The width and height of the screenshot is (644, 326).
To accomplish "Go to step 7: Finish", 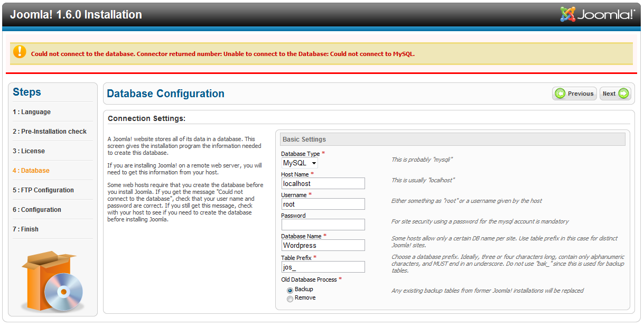I will (26, 229).
